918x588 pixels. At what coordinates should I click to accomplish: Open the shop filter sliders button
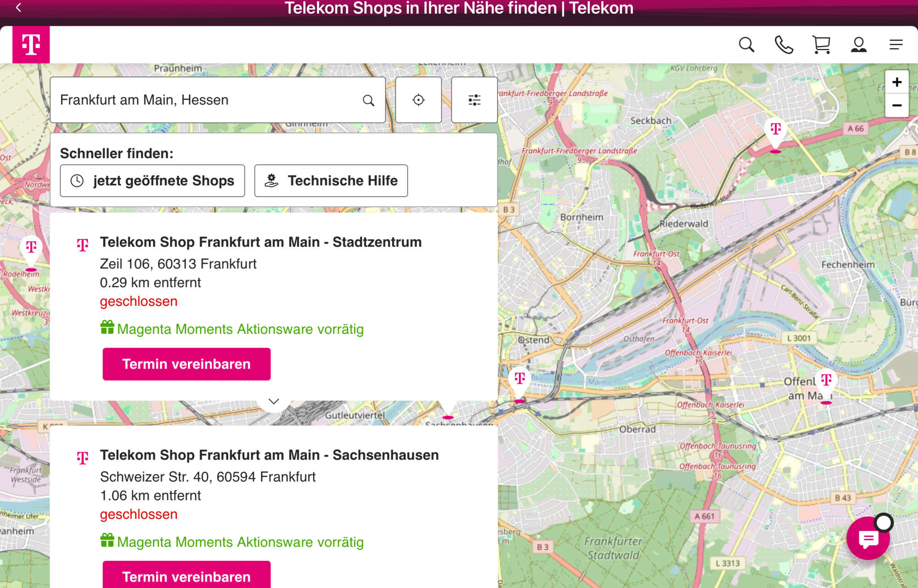[x=474, y=100]
